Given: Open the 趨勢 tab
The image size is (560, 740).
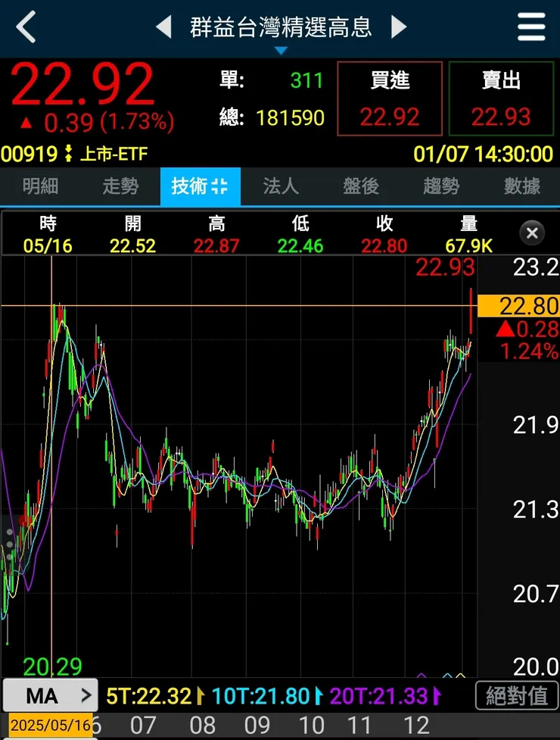Looking at the screenshot, I should pos(441,186).
